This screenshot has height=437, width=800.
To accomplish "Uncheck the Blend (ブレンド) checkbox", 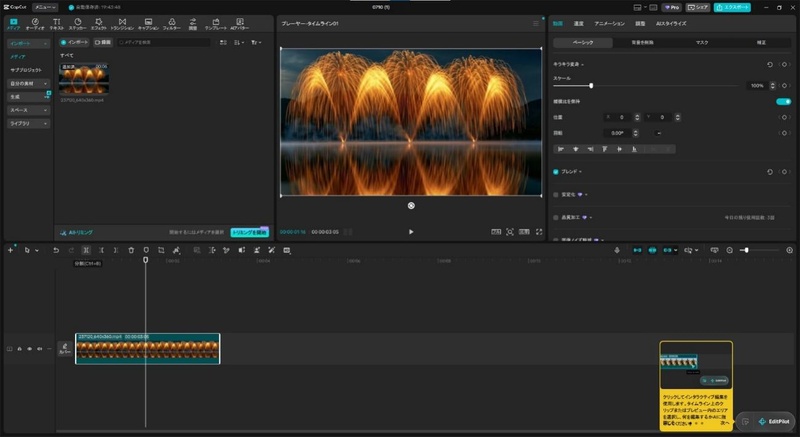I will tap(556, 172).
